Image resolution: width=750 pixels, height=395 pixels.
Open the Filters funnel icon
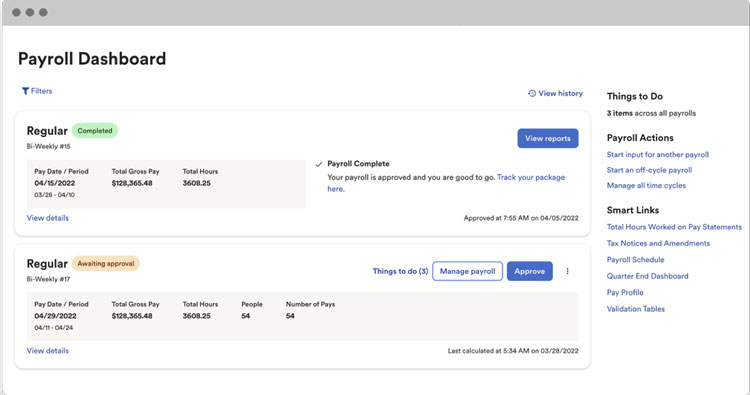[x=25, y=91]
